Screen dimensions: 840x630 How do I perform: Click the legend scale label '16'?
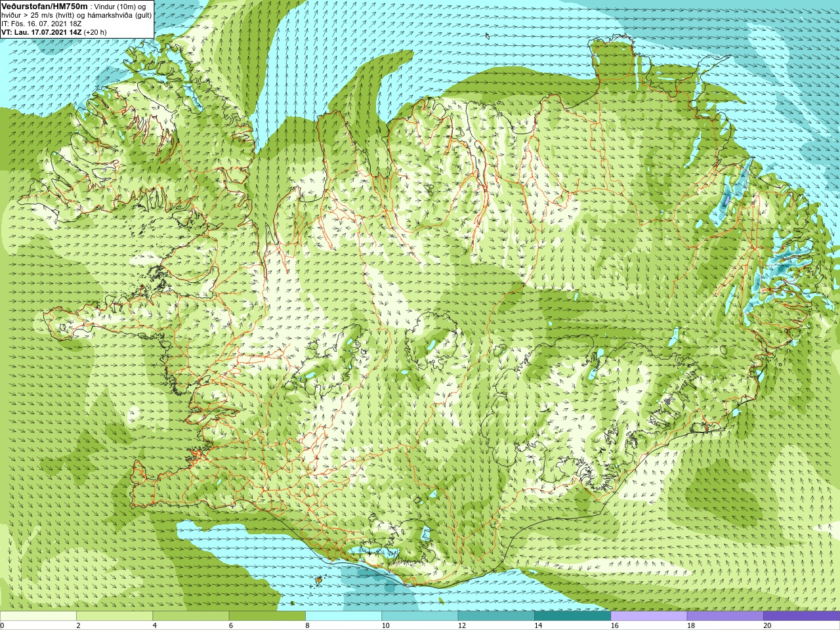tap(614, 625)
